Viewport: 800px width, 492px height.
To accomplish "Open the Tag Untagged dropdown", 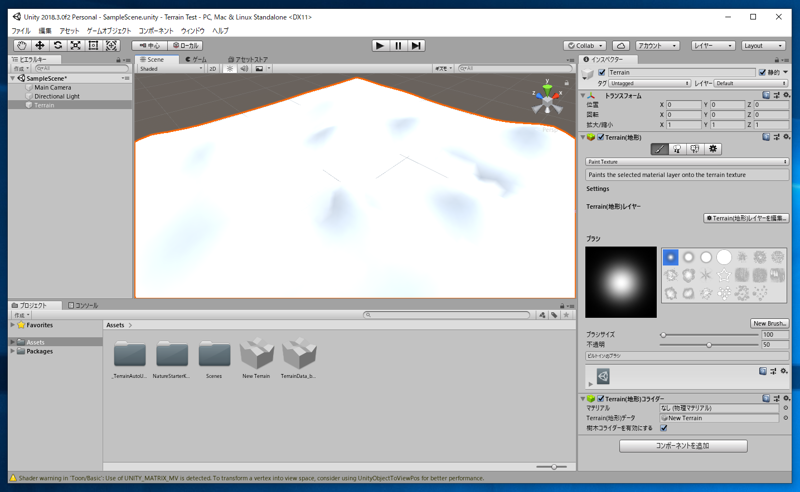I will [649, 83].
